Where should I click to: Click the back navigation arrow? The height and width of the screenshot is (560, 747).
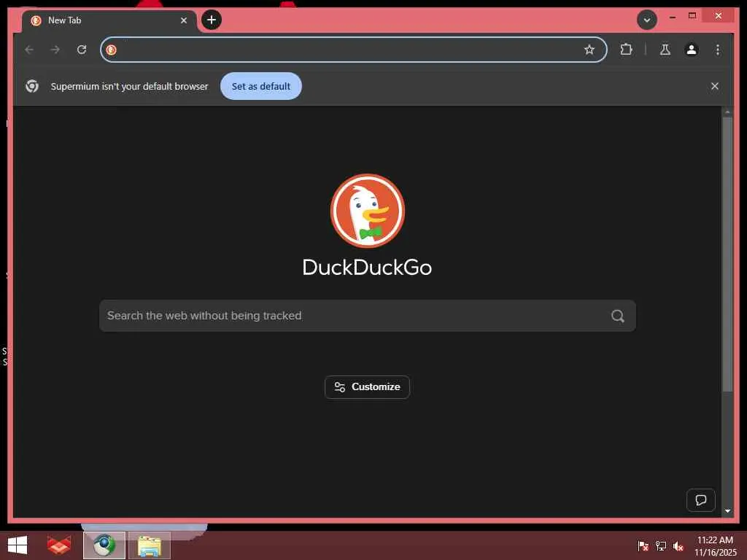(x=29, y=50)
